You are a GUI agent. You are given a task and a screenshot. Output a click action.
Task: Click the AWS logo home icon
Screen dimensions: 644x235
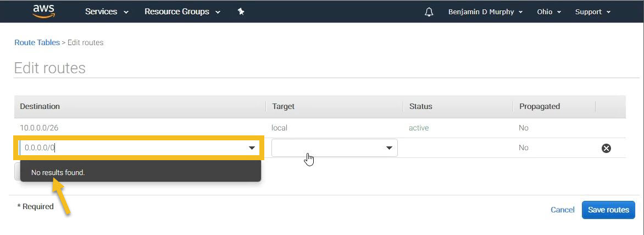(43, 12)
